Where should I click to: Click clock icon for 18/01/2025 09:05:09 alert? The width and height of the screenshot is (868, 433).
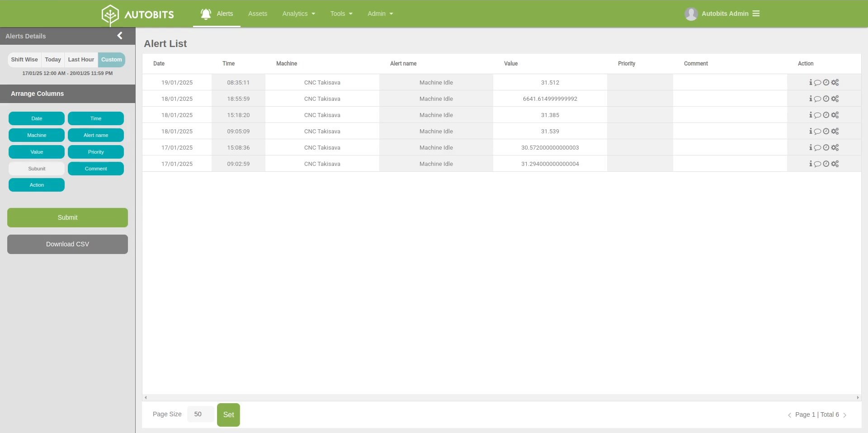pos(826,131)
